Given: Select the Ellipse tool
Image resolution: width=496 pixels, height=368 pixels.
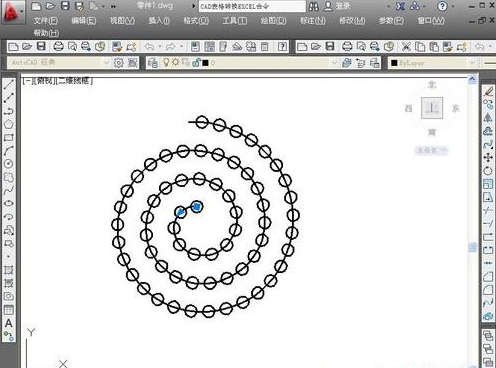Looking at the screenshot, I should pyautogui.click(x=9, y=203).
